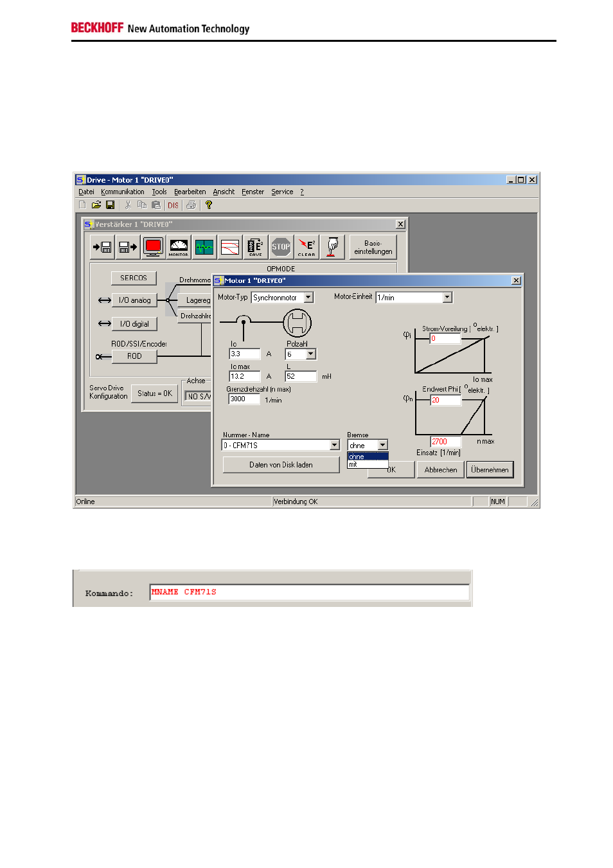This screenshot has width=613, height=868.
Task: Open the red screen terminal icon
Action: tap(153, 247)
